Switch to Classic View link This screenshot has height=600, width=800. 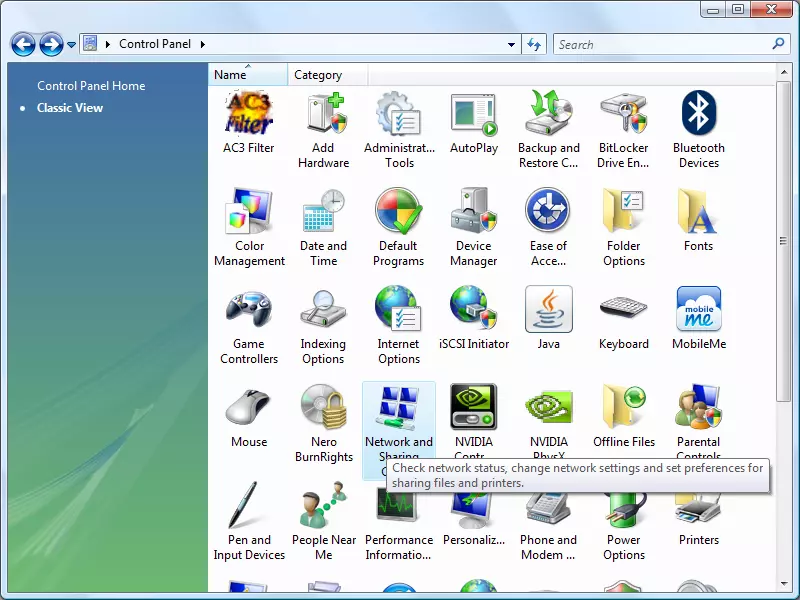pos(70,108)
